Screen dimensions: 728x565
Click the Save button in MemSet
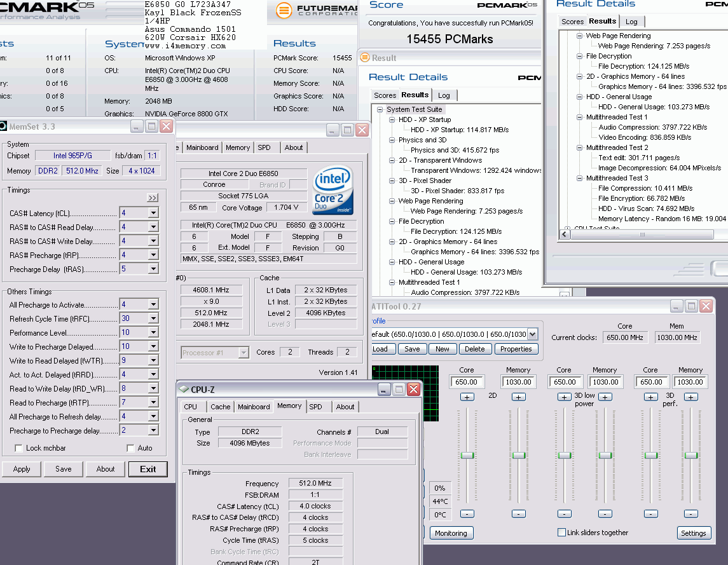pos(64,469)
